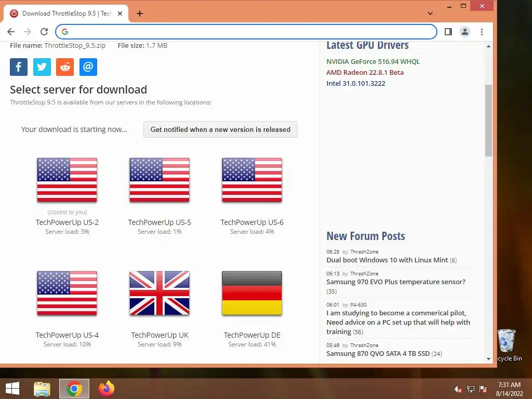Screen dimensions: 532x399
Task: Open a new tab with the plus button
Action: [139, 14]
